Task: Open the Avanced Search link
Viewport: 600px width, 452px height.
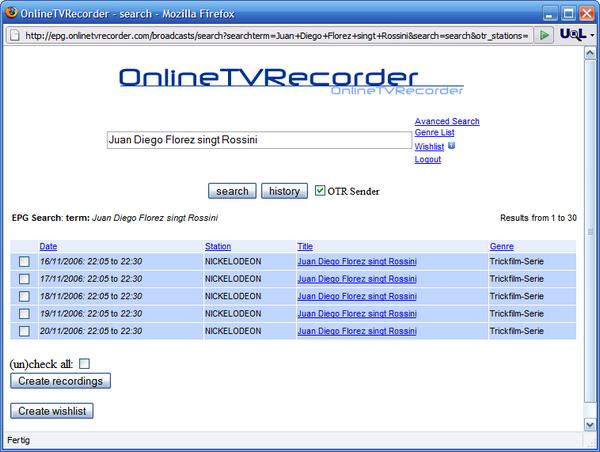Action: pyautogui.click(x=447, y=121)
